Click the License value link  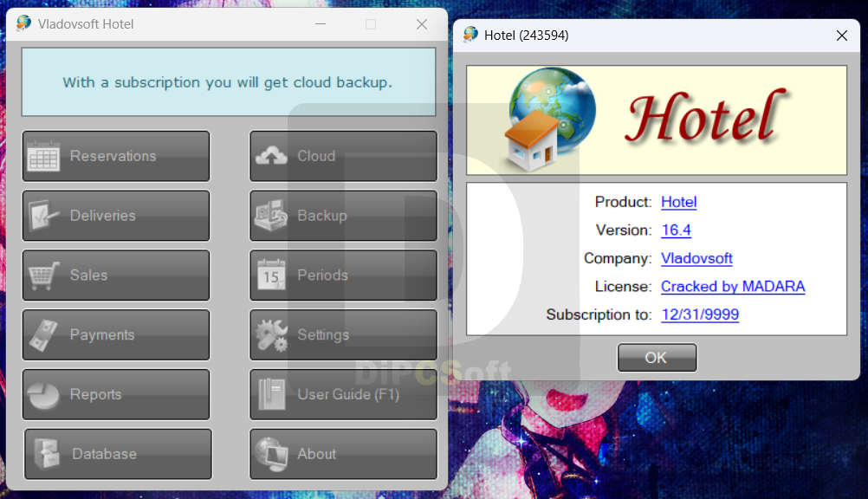733,287
